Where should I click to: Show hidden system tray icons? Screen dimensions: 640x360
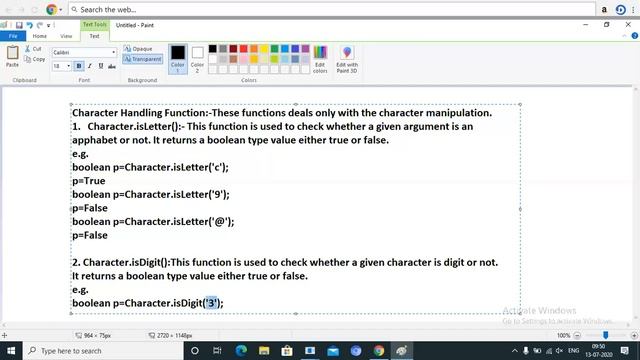(x=515, y=351)
